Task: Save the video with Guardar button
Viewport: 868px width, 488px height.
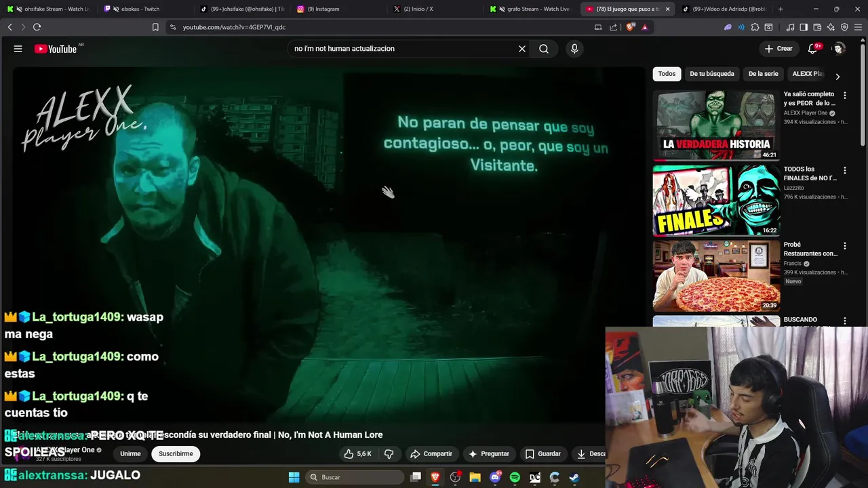Action: pyautogui.click(x=543, y=454)
